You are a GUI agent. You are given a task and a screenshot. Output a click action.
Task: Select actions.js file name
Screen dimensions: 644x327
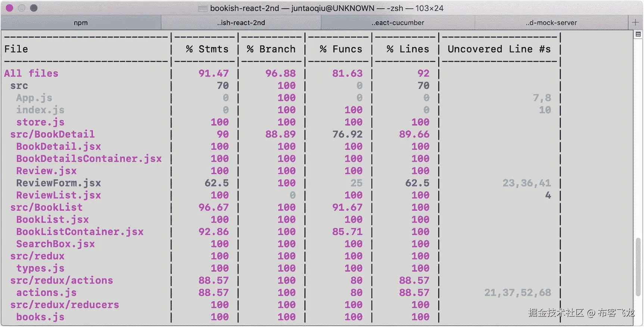[46, 293]
